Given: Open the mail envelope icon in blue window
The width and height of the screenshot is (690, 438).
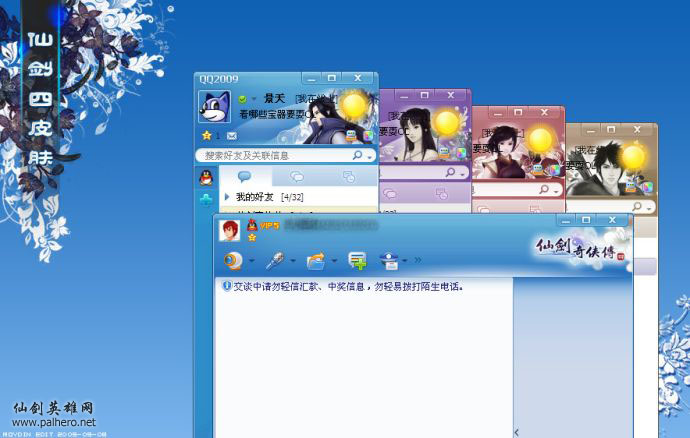Looking at the screenshot, I should [231, 136].
